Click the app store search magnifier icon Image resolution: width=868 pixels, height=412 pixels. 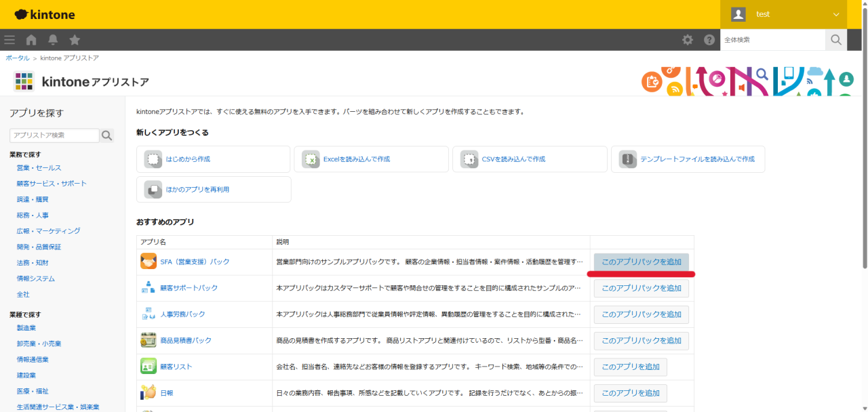(107, 136)
